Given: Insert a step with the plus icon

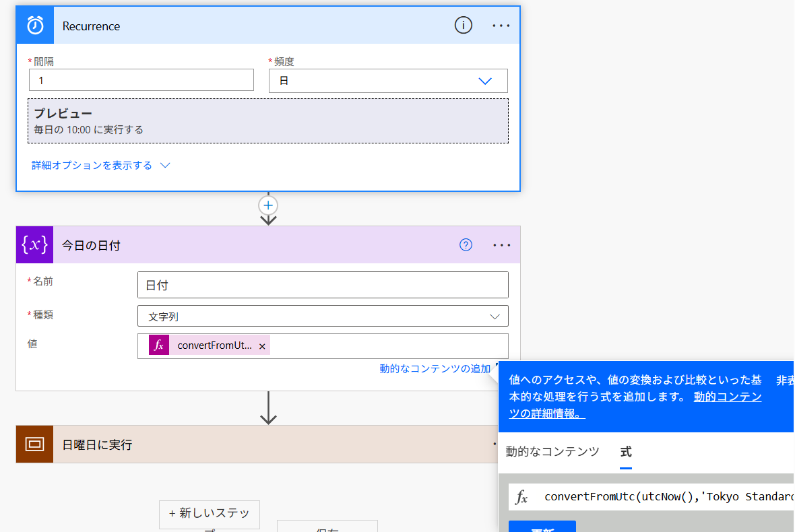Looking at the screenshot, I should point(268,205).
